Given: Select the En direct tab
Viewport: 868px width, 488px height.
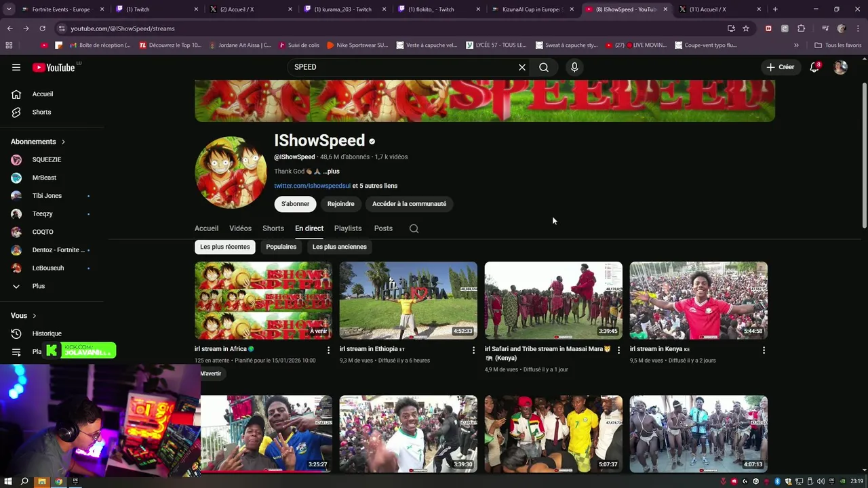Looking at the screenshot, I should (x=309, y=228).
